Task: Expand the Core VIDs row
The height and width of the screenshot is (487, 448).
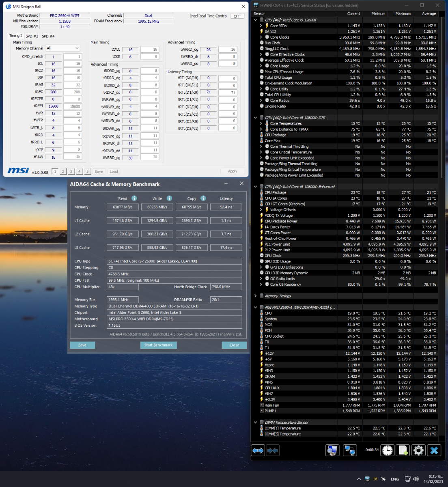Action: pyautogui.click(x=261, y=26)
